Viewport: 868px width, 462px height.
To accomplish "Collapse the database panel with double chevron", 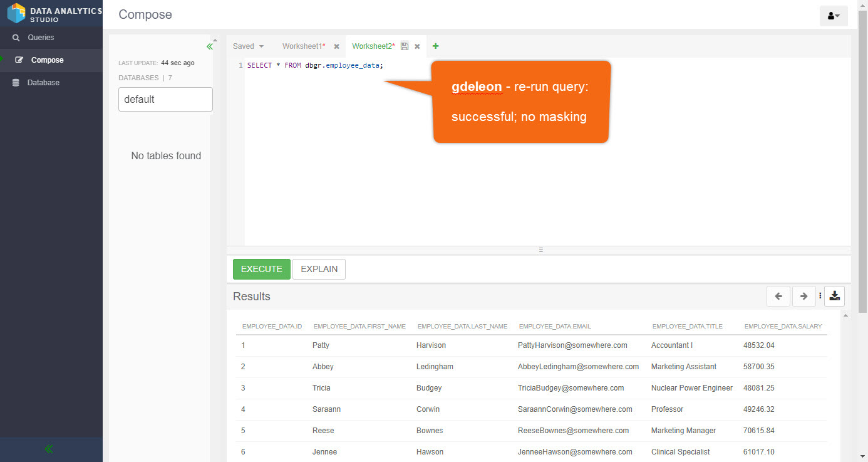I will point(210,46).
